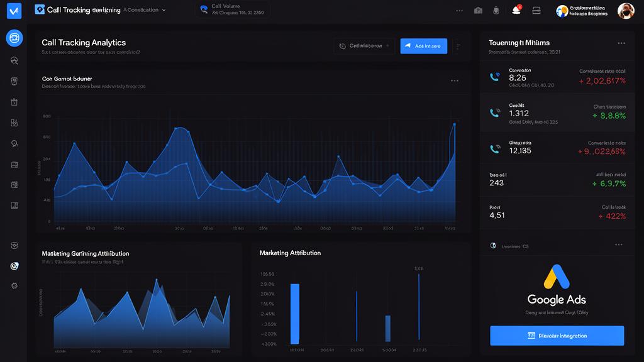Open the profile photo in the top-right corner
644x362 pixels.
tap(626, 11)
